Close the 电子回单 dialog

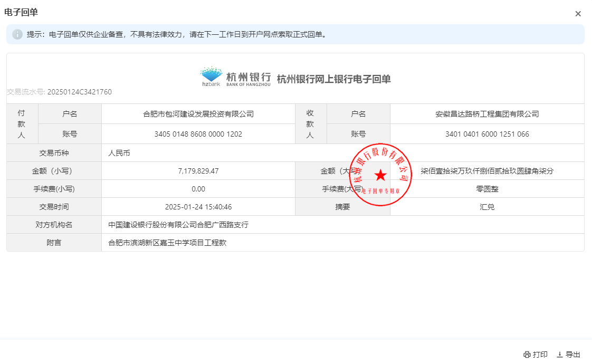(x=578, y=14)
